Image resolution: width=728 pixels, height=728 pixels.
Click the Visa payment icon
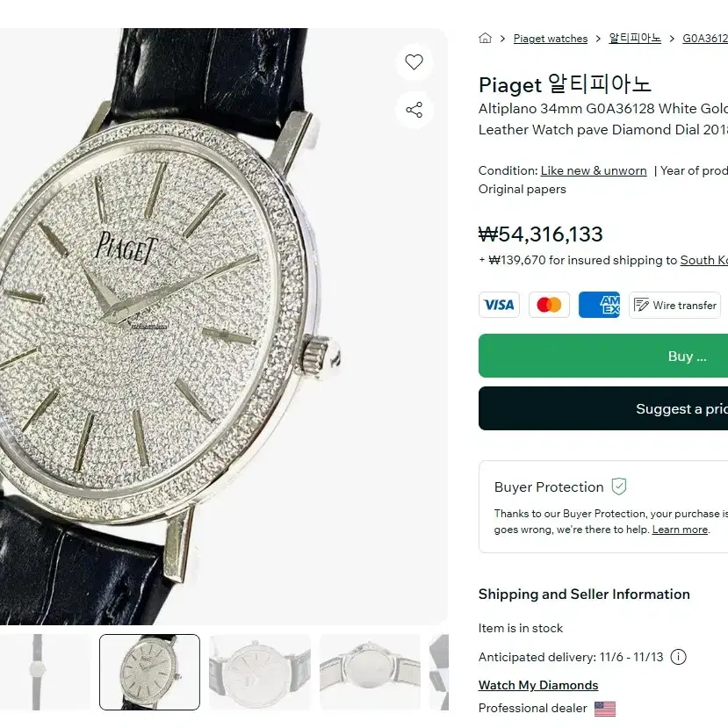pos(499,305)
